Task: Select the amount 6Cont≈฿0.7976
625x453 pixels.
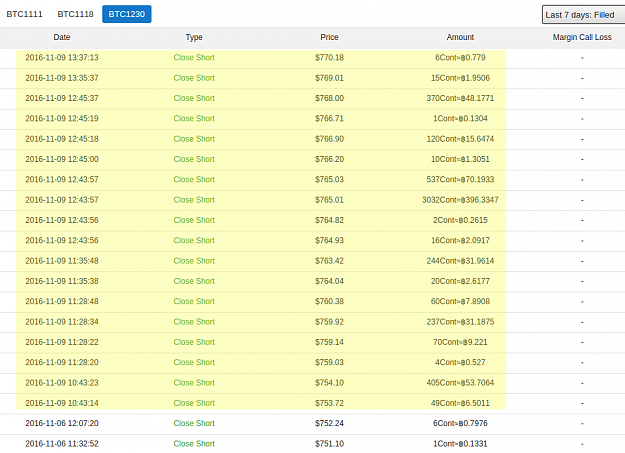Action: (460, 423)
